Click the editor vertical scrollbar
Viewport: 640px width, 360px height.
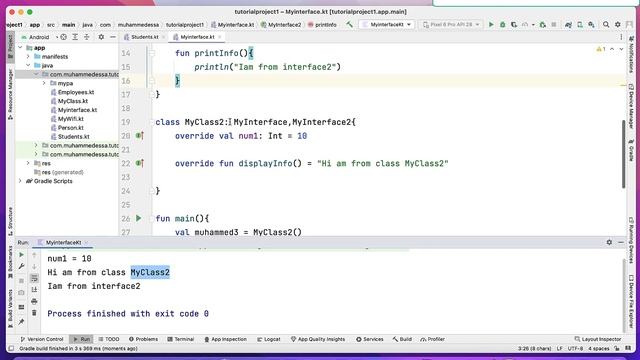point(623,154)
